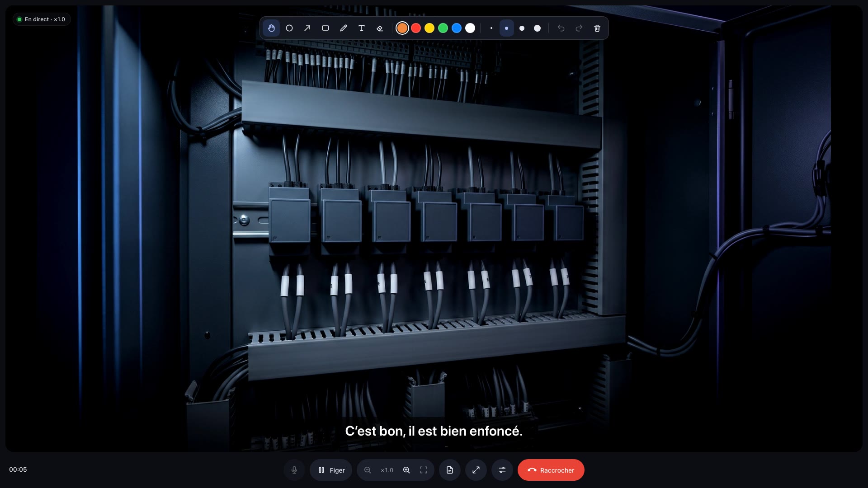Choose the highlighted small stroke size dot

click(507, 28)
